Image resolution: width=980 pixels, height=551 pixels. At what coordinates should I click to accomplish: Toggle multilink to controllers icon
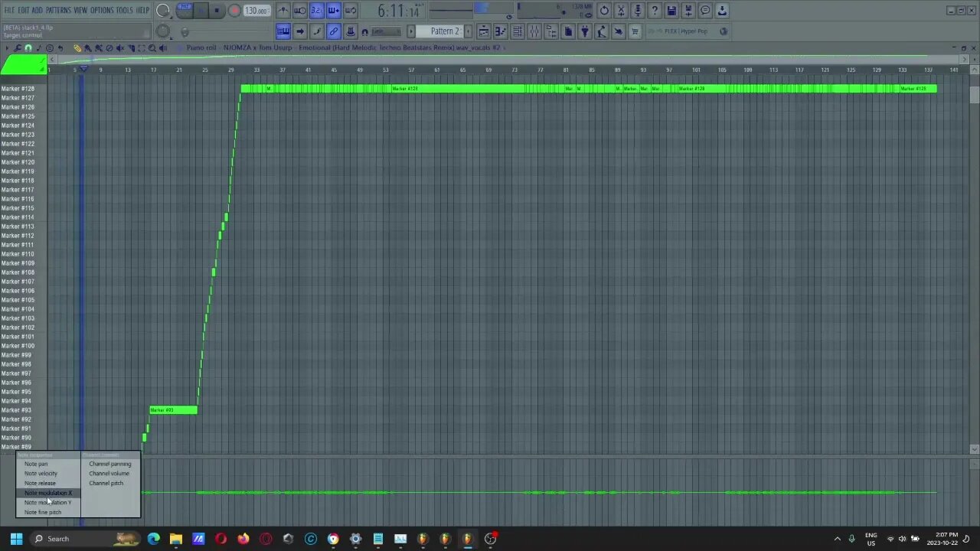[x=334, y=31]
